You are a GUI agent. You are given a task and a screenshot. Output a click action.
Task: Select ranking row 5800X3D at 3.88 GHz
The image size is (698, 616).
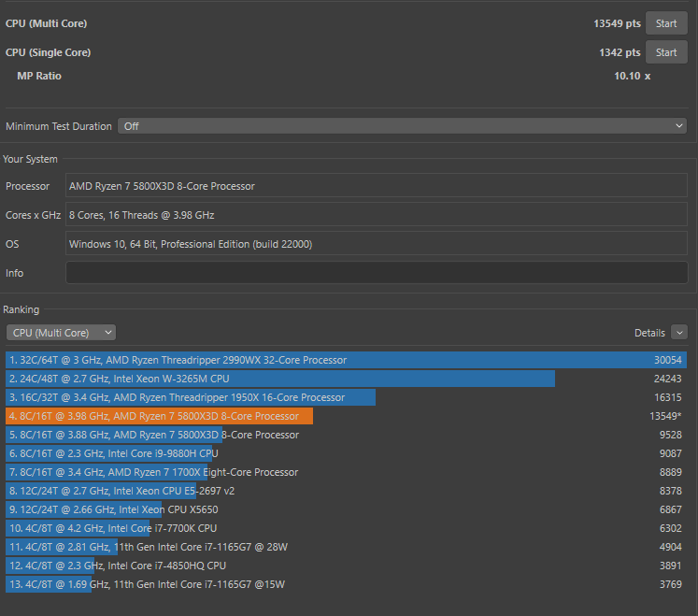(346, 435)
